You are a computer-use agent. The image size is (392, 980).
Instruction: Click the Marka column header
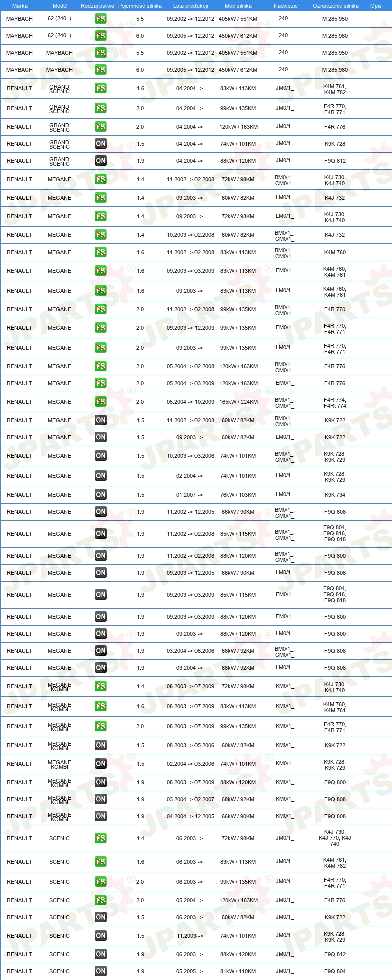tap(20, 6)
